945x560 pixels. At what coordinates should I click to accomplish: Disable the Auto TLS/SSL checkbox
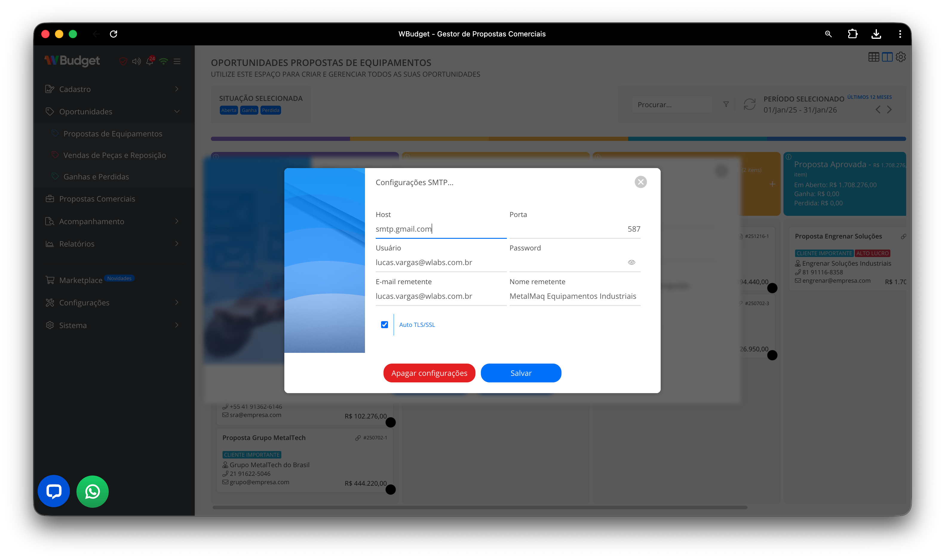coord(384,324)
